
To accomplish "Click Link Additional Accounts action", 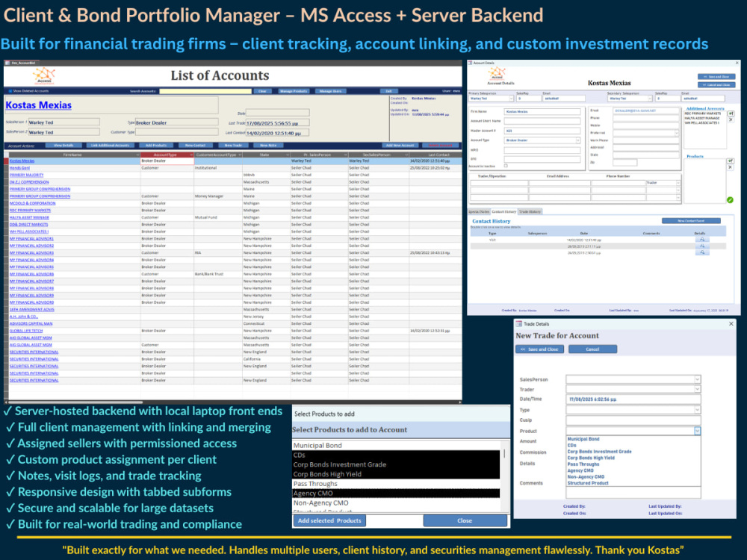I will [110, 146].
